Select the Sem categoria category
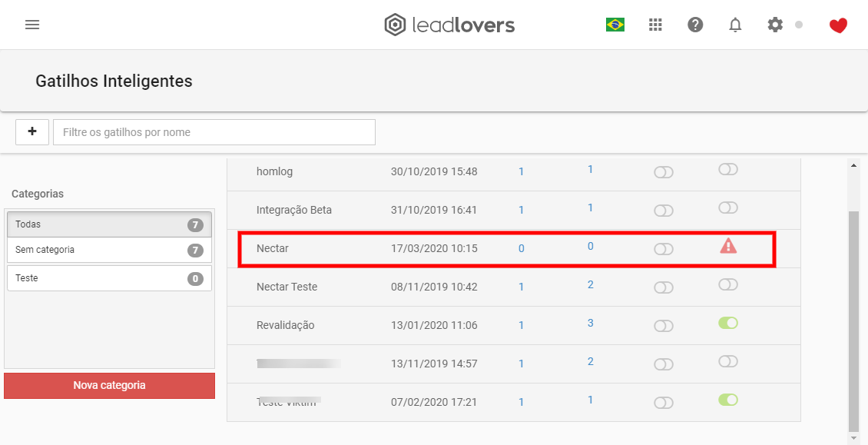The height and width of the screenshot is (445, 868). [x=109, y=250]
